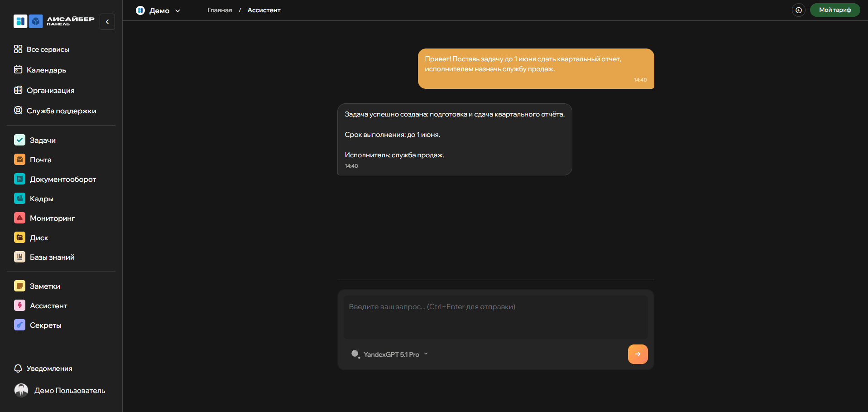Focus the Введите ваш запрос input field

[x=495, y=317]
